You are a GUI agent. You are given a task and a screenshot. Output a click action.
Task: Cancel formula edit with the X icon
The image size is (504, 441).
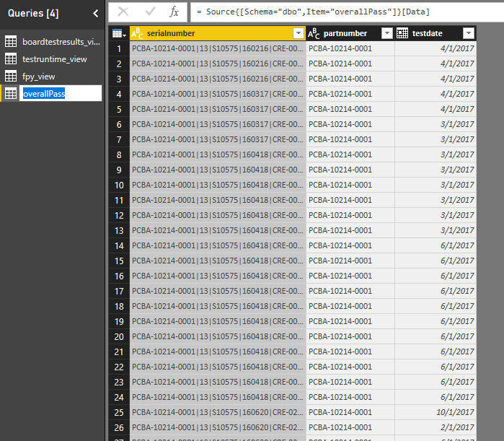[123, 12]
